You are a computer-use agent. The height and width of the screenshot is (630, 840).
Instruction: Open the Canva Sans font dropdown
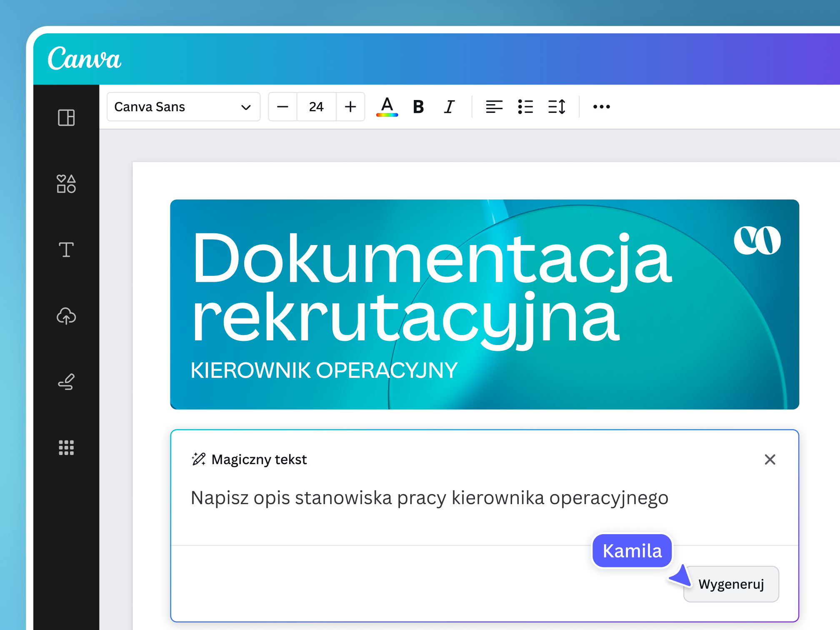click(183, 107)
